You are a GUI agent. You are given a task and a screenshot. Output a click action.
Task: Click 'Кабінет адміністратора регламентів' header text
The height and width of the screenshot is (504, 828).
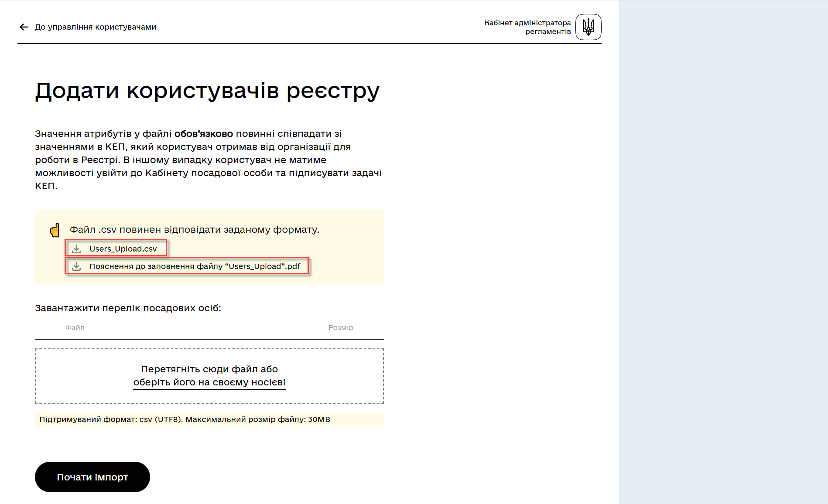[x=527, y=27]
